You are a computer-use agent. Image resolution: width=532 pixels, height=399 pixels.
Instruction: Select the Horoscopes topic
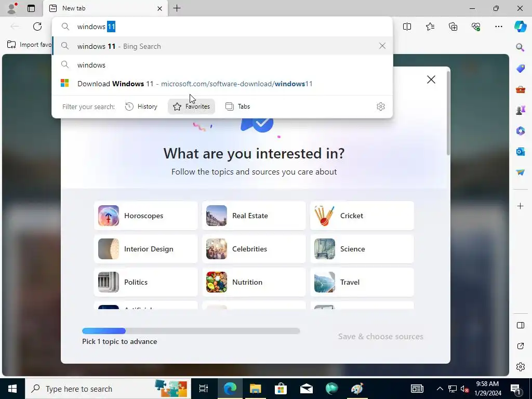pos(146,216)
